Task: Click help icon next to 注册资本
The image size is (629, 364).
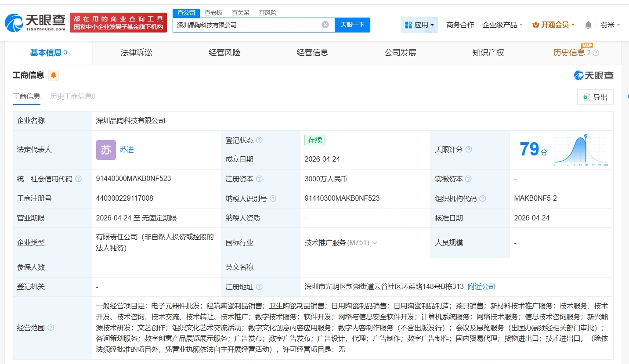Action: pyautogui.click(x=259, y=179)
